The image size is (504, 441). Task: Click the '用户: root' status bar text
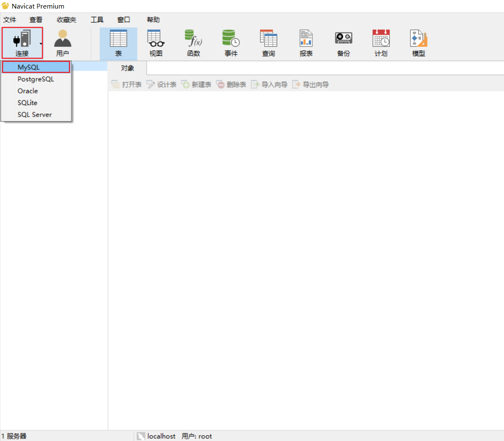197,436
